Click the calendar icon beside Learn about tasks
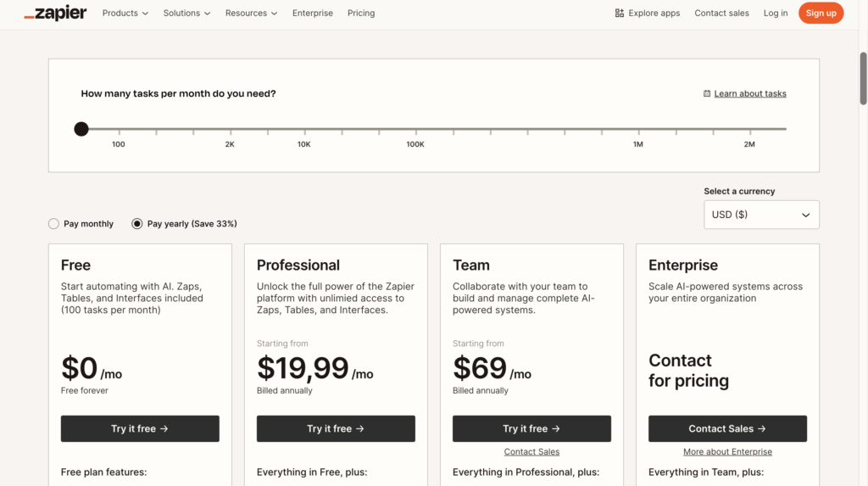Image resolution: width=868 pixels, height=486 pixels. [707, 93]
